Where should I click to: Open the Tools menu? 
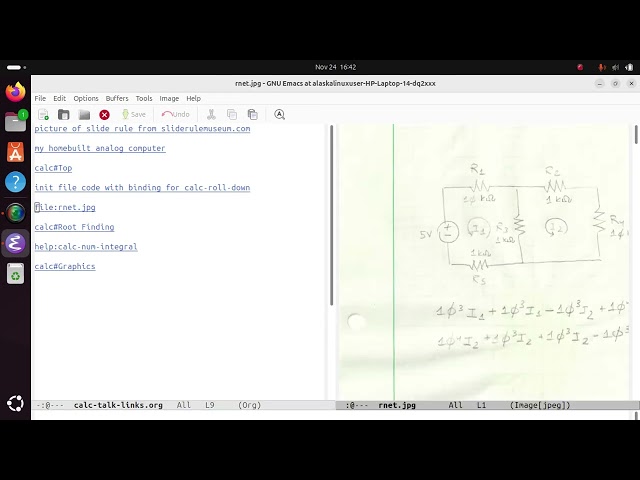(144, 98)
